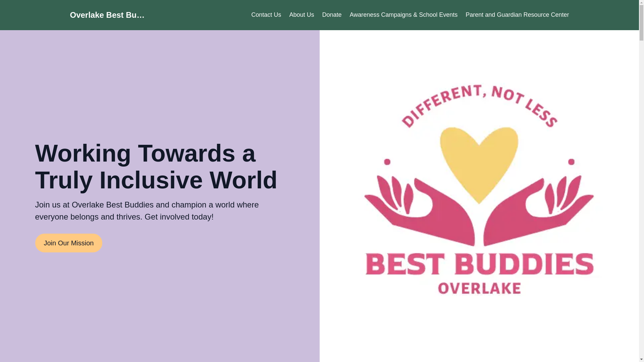Open Parent and Guardian Resource Center

(x=517, y=15)
